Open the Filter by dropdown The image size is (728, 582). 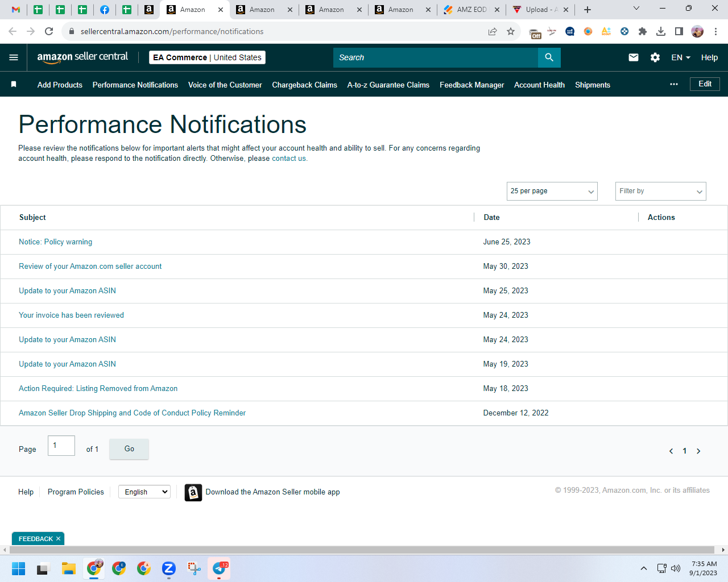661,191
